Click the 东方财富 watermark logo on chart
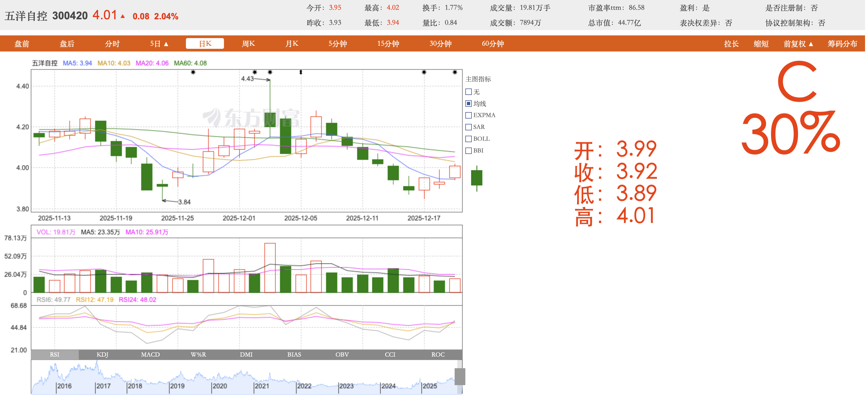This screenshot has width=868, height=398. [x=251, y=117]
